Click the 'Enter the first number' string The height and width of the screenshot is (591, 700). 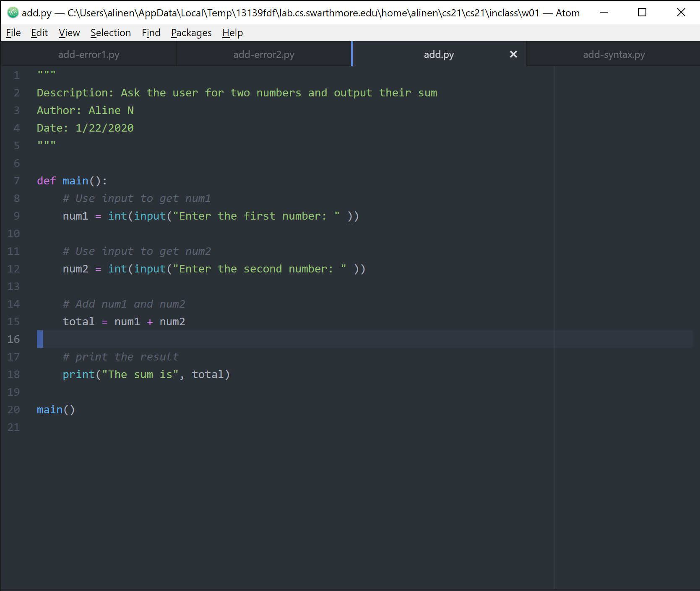[x=256, y=216]
